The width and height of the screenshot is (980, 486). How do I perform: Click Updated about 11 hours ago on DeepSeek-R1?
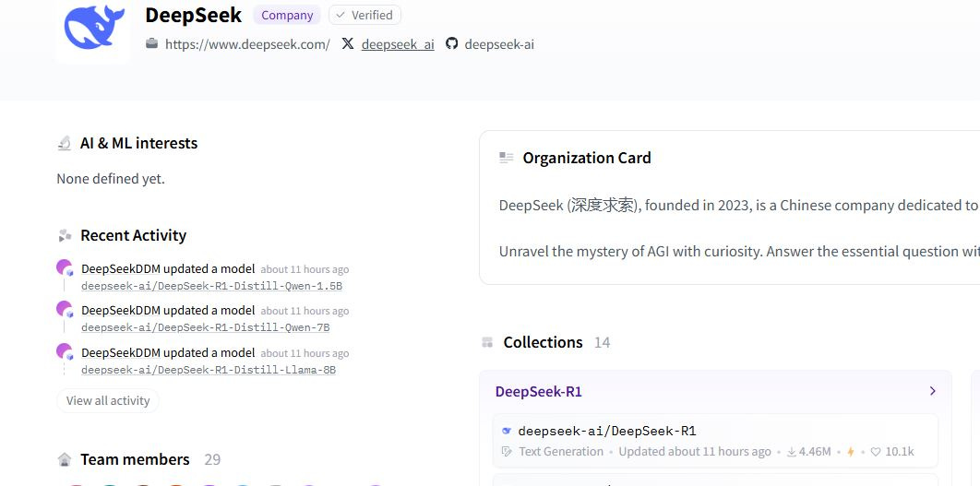(x=695, y=452)
